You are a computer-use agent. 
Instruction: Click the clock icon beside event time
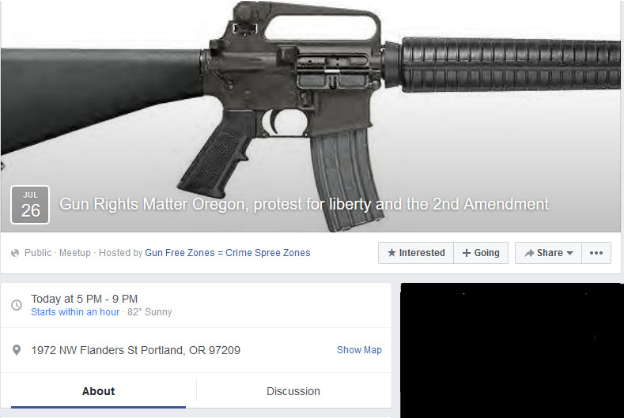(17, 305)
